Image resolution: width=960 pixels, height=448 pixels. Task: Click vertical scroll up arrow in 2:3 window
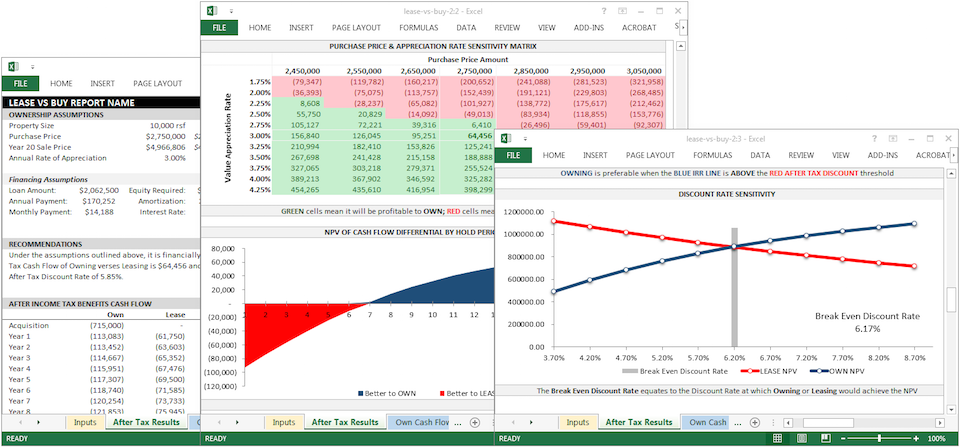(952, 173)
